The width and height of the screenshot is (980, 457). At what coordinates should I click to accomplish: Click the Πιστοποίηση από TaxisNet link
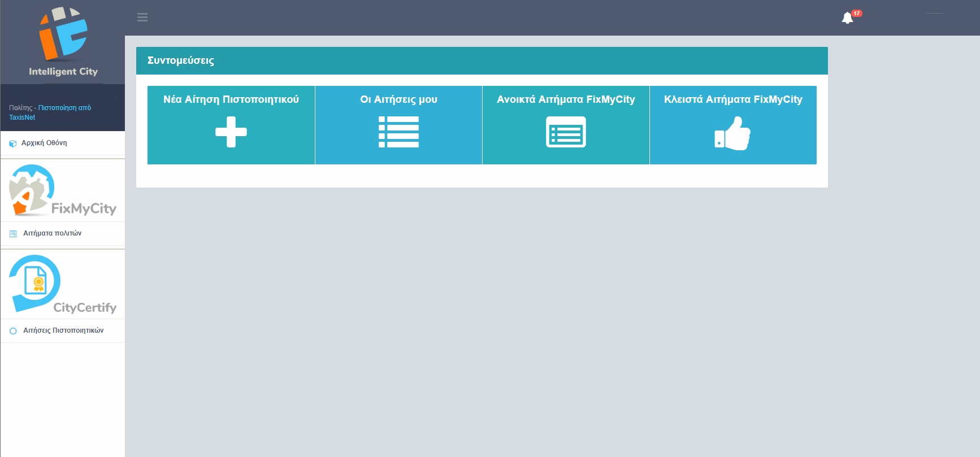click(64, 108)
